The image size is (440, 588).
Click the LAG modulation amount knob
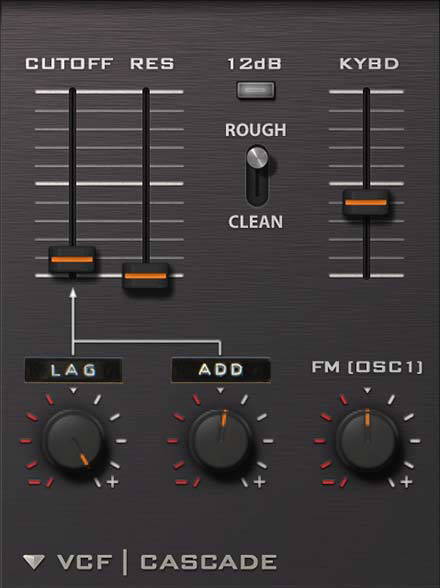74,441
